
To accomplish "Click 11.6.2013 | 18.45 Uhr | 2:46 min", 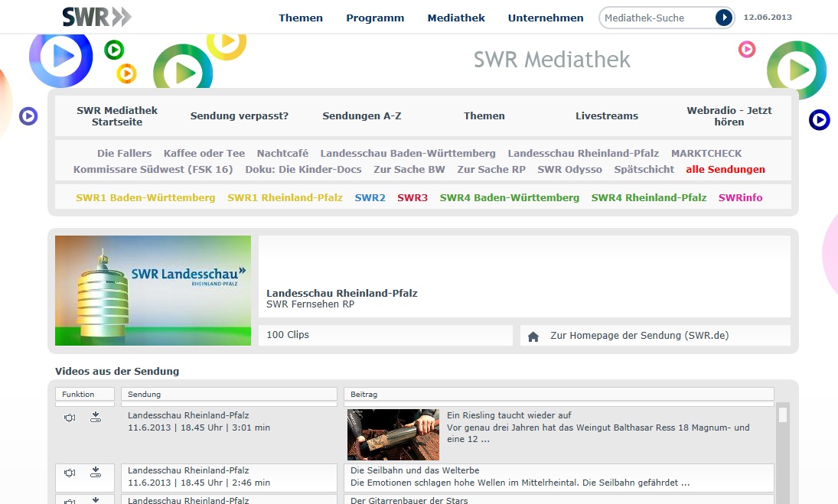I will pos(199,482).
